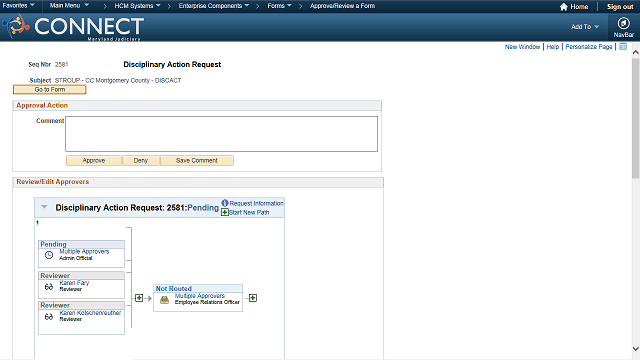The image size is (640, 360).
Task: Click the Pending clock icon
Action: pyautogui.click(x=49, y=255)
